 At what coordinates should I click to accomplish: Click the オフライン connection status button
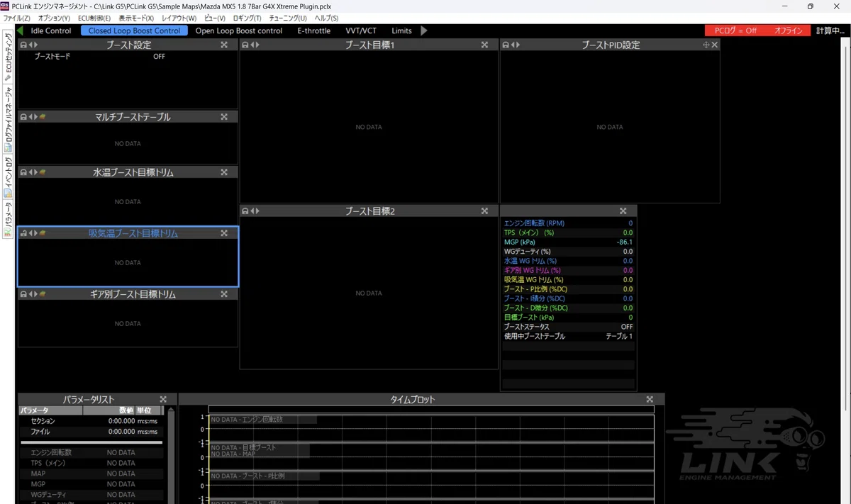789,30
